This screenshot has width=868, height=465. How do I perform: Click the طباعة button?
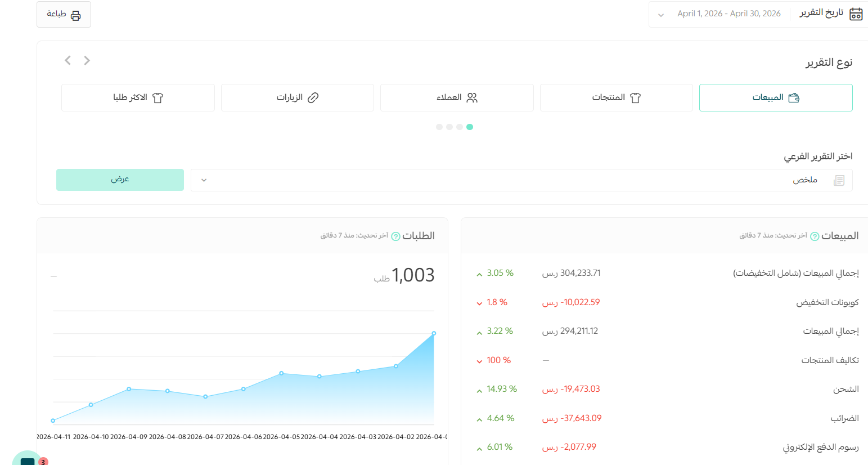(64, 14)
